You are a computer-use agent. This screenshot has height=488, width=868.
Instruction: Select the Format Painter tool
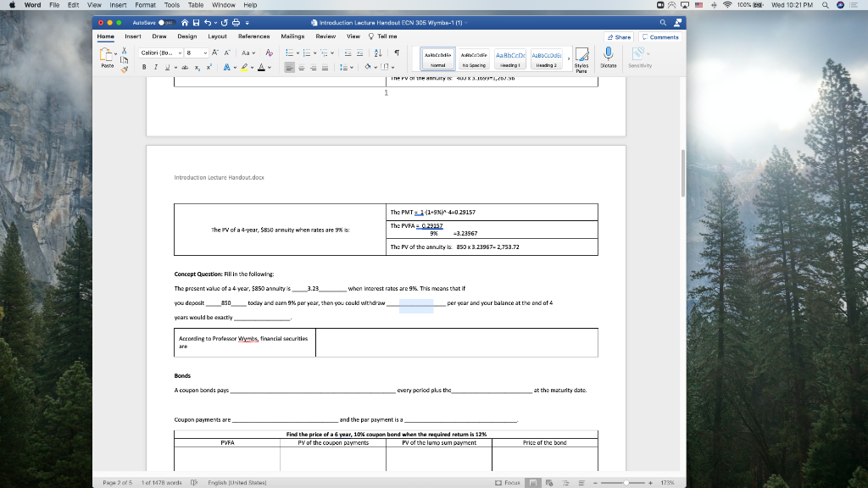pos(125,68)
